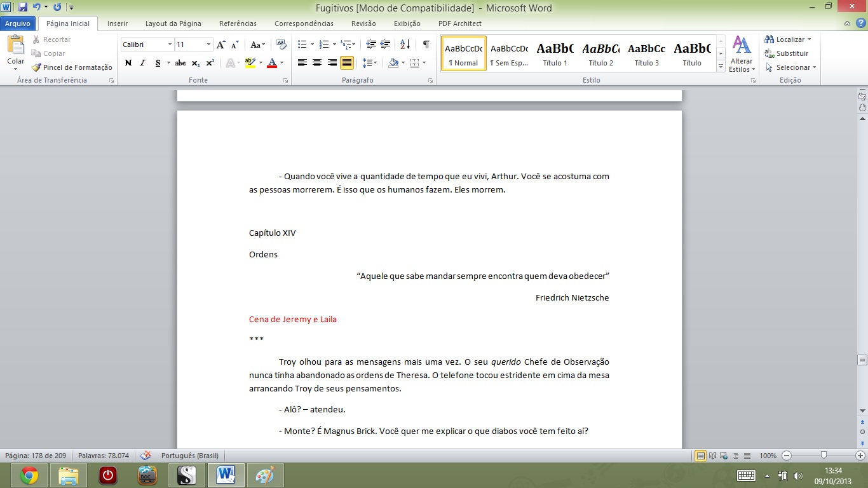Apply the Título 1 style
This screenshot has height=488, width=868.
pyautogui.click(x=555, y=53)
